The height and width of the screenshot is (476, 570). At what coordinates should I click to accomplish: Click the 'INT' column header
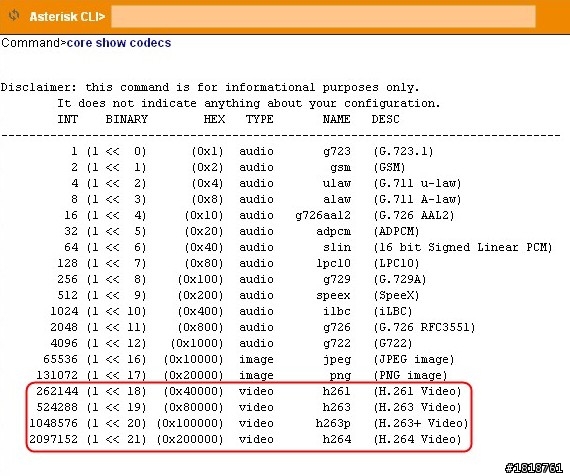[x=68, y=119]
